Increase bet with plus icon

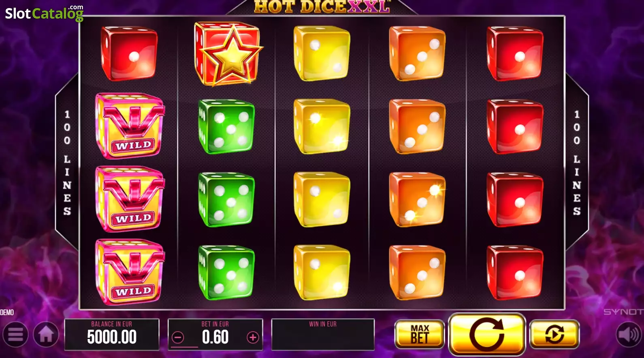point(253,337)
